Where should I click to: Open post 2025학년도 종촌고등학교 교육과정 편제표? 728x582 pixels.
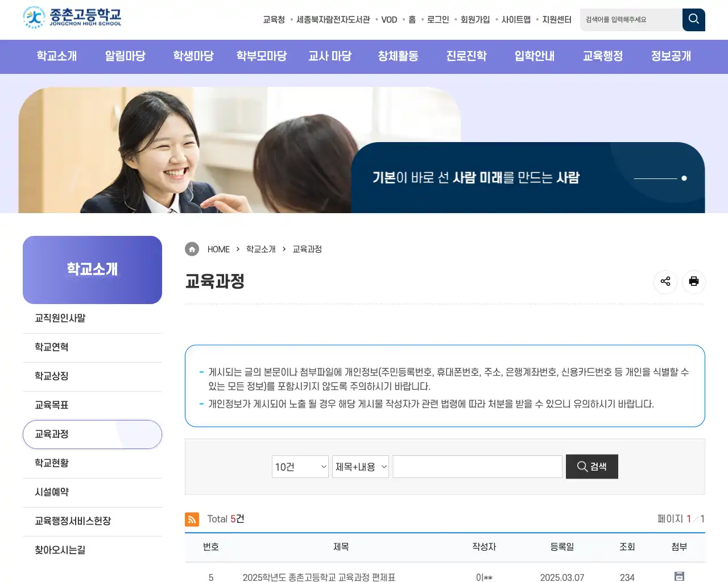pos(319,577)
